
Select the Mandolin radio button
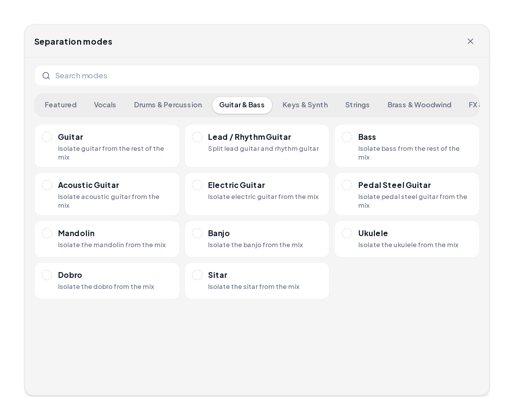tap(47, 233)
